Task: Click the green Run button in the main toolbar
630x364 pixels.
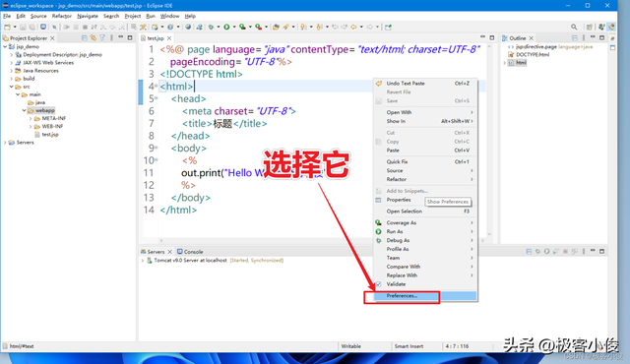Action: tap(226, 27)
